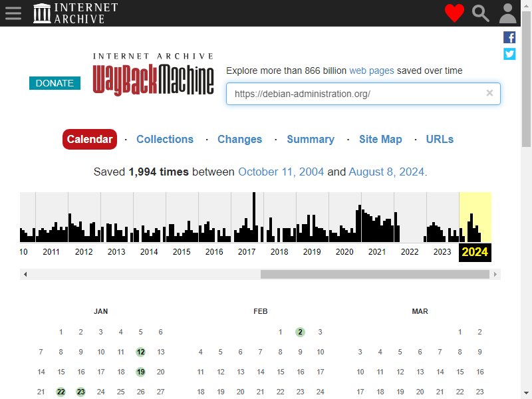
Task: Share on Facebook icon
Action: [509, 37]
